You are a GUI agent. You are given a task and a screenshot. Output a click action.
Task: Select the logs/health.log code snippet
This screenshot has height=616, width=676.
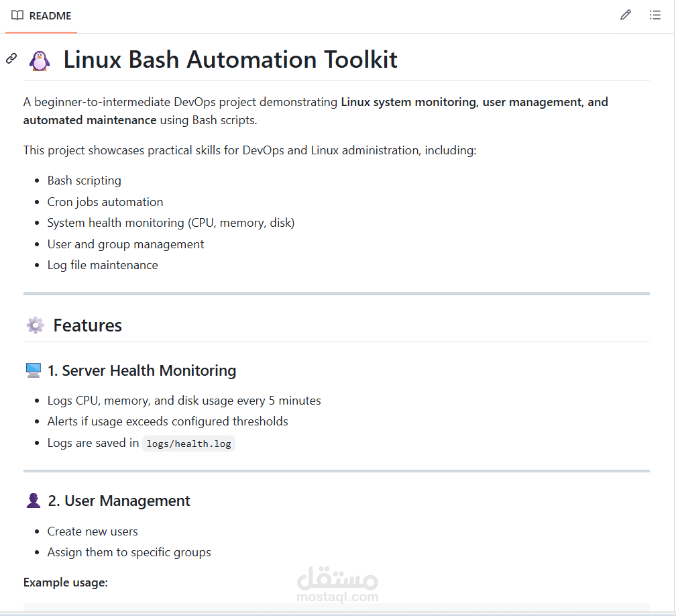pos(188,443)
